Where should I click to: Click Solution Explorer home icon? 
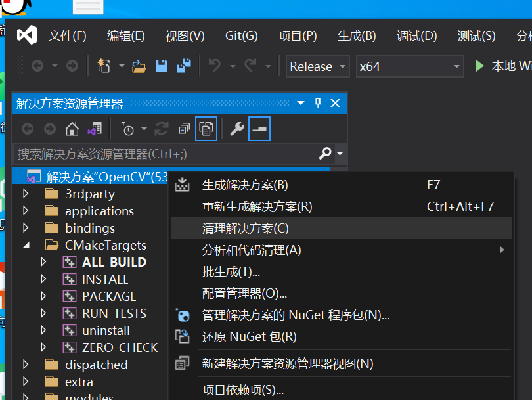pyautogui.click(x=72, y=129)
